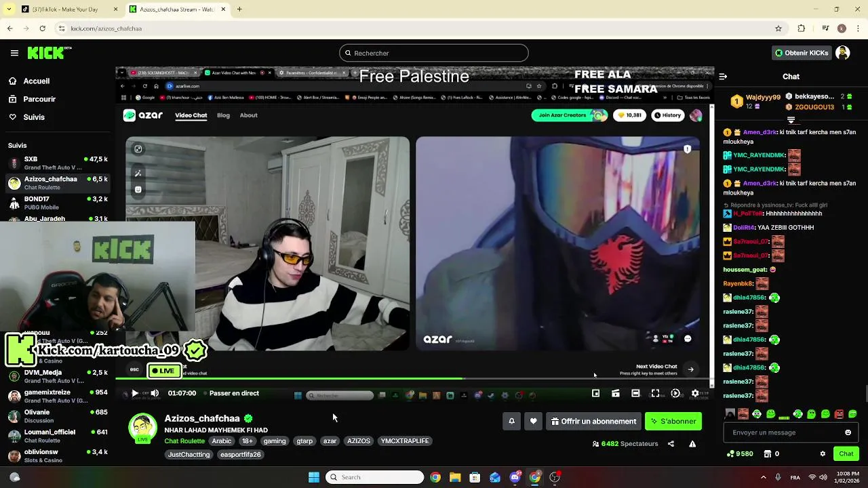The image size is (868, 488).
Task: Open SXB followed channel
Action: tap(58, 163)
